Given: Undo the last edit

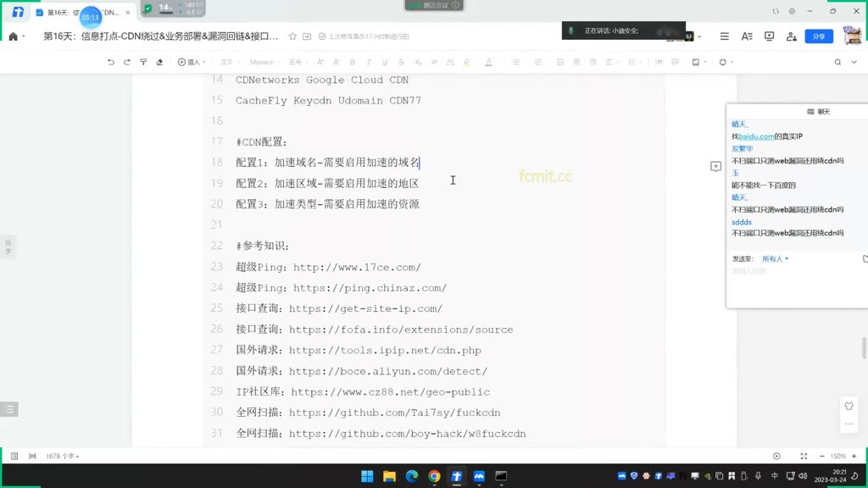Looking at the screenshot, I should (x=111, y=62).
